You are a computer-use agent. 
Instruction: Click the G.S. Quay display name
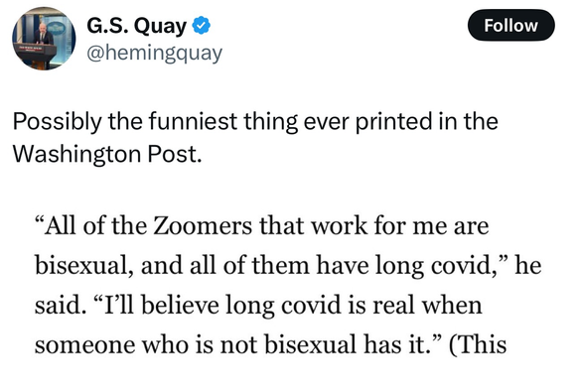coord(137,26)
